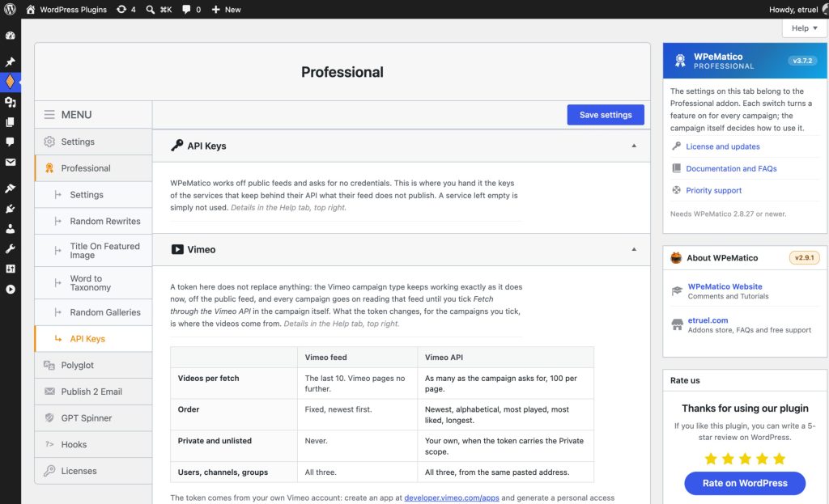The width and height of the screenshot is (829, 504).
Task: Select the Professional menu item
Action: pos(94,168)
